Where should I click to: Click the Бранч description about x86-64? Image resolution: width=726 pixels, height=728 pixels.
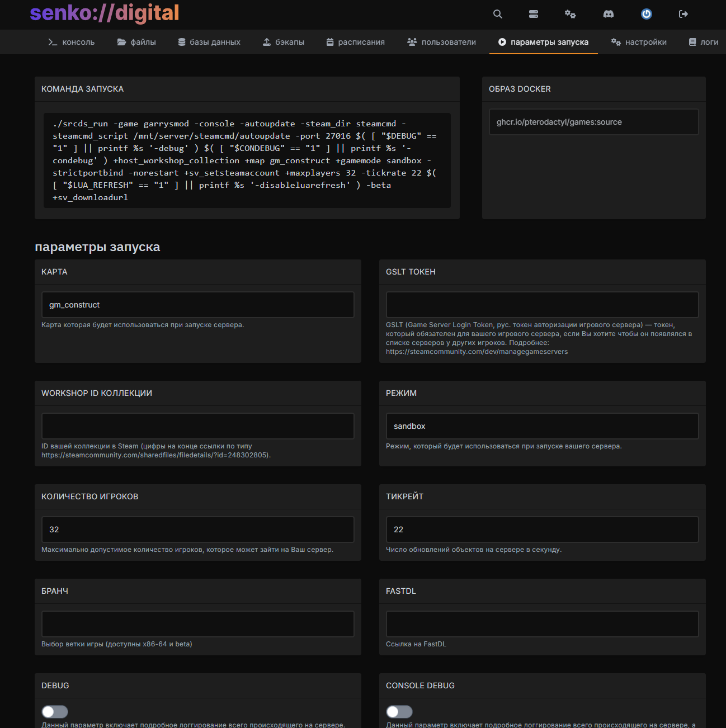[x=117, y=644]
